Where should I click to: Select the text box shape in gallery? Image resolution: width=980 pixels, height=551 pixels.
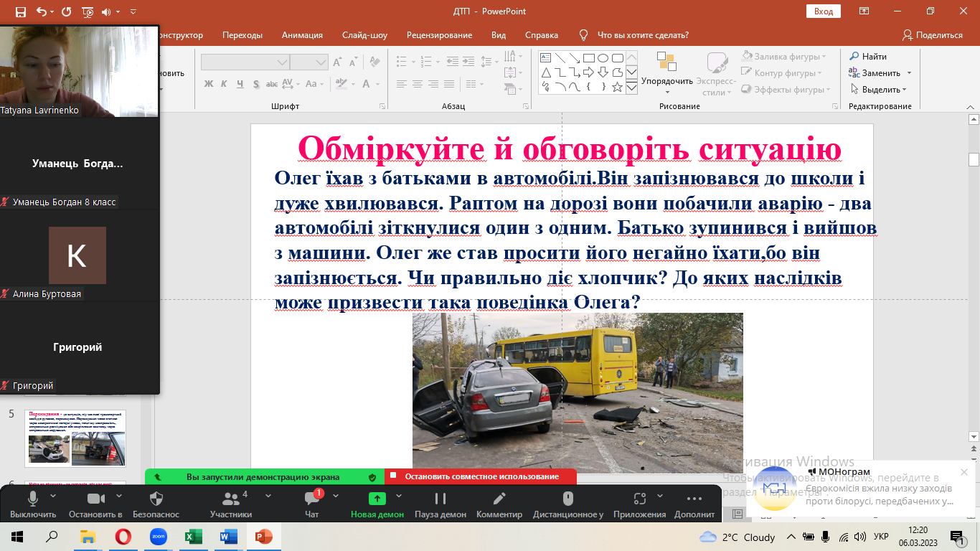click(545, 58)
